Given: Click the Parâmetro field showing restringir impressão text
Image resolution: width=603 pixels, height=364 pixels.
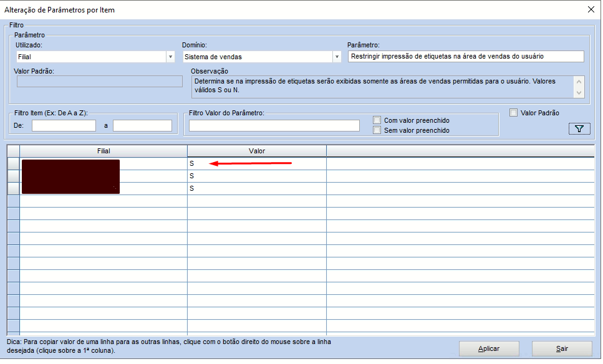Looking at the screenshot, I should click(465, 57).
